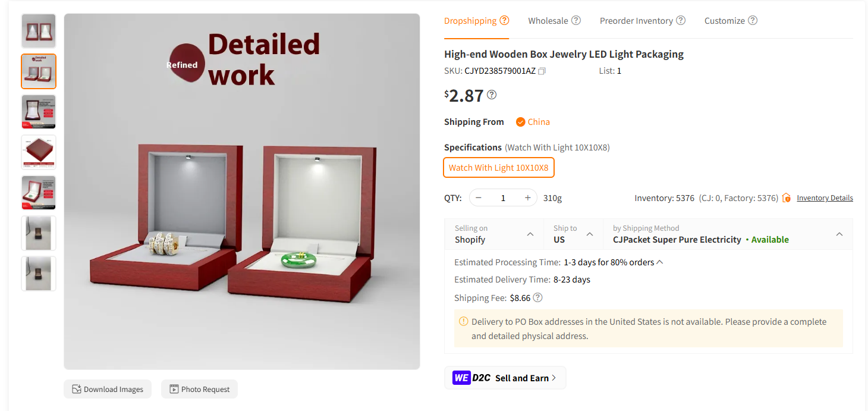The width and height of the screenshot is (868, 411).
Task: Increase quantity with the plus stepper
Action: 527,197
